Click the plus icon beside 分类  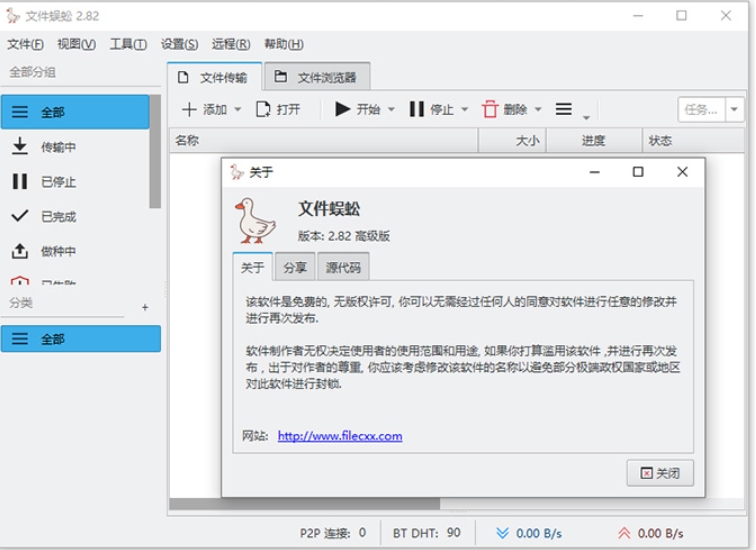click(145, 307)
